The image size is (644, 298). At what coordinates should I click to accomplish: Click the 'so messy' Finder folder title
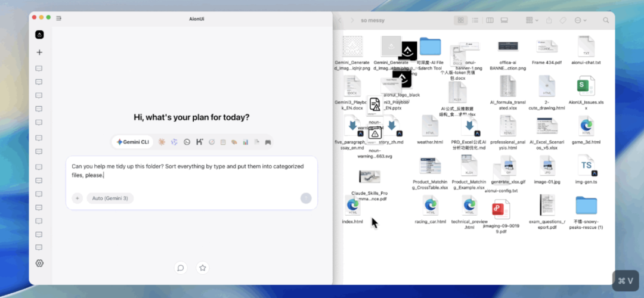(373, 20)
